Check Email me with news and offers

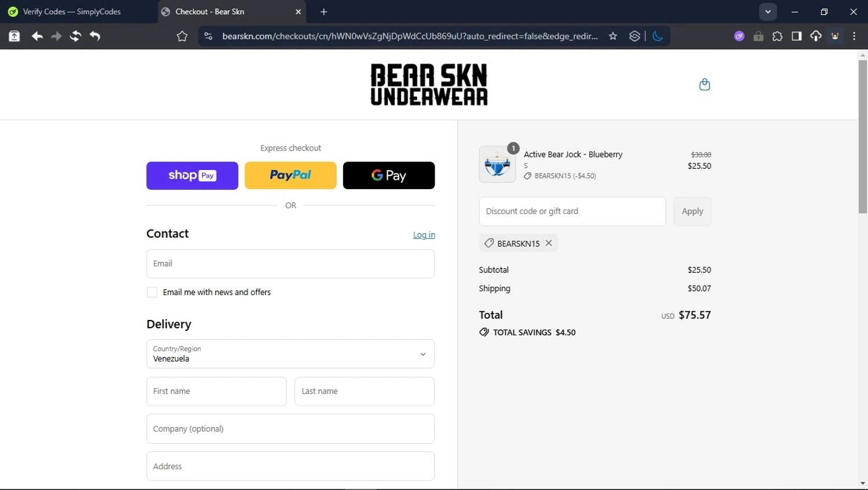pyautogui.click(x=152, y=292)
